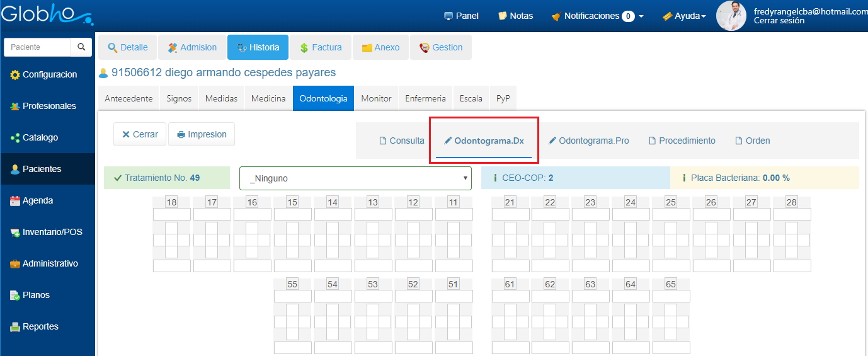The image size is (868, 356).
Task: Open Profesionales via its sidebar icon
Action: 15,106
